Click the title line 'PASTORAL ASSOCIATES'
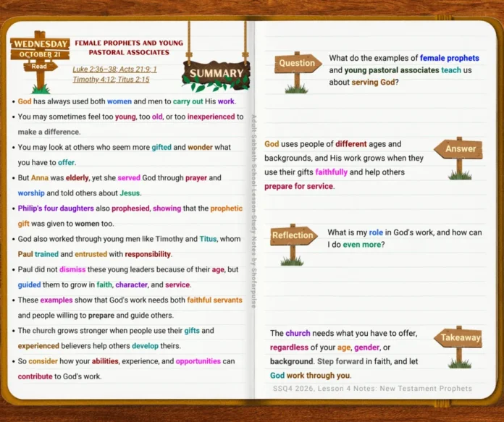Viewport: 504px width, 422px height. tap(129, 52)
